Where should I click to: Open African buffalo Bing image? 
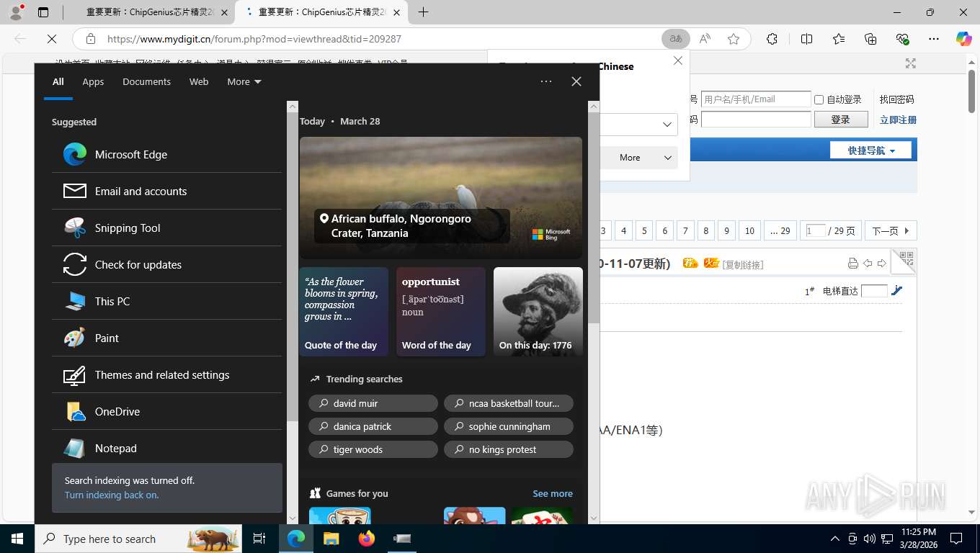pyautogui.click(x=441, y=197)
